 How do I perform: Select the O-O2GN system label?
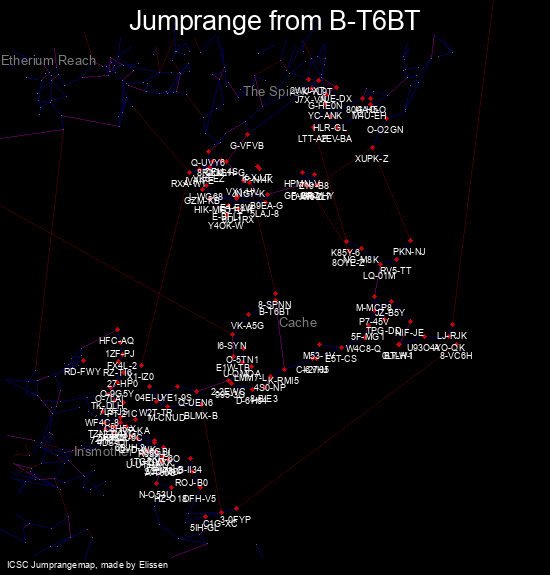(385, 130)
